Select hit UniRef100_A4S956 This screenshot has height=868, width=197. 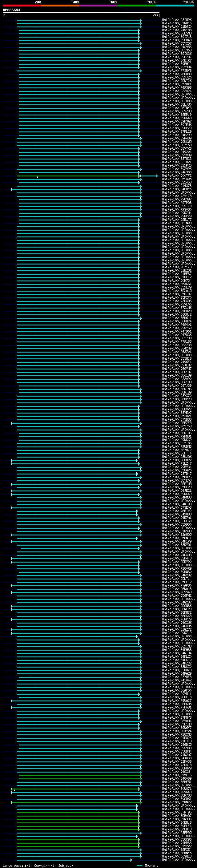(x=177, y=47)
